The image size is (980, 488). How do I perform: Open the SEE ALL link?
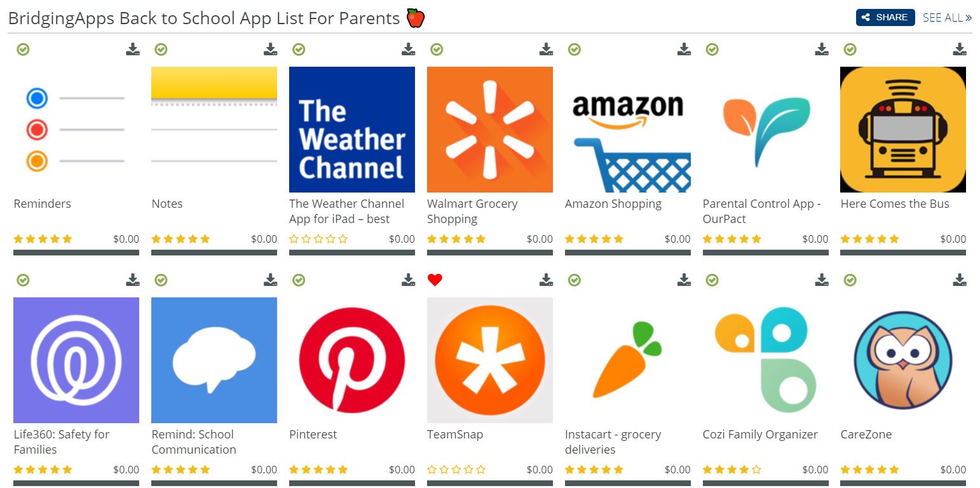[x=947, y=18]
